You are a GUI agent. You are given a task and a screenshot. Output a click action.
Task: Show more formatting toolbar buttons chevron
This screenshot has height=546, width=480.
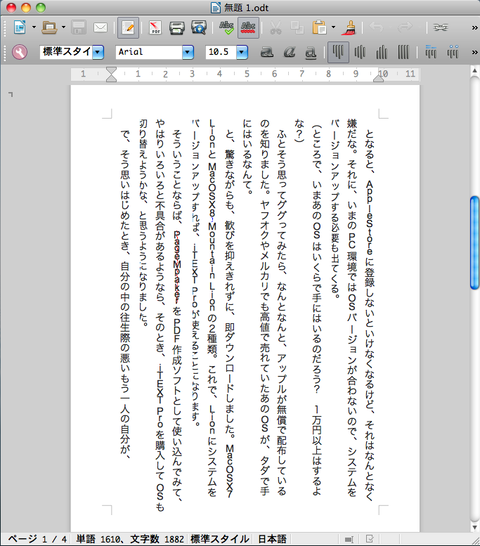click(x=474, y=53)
